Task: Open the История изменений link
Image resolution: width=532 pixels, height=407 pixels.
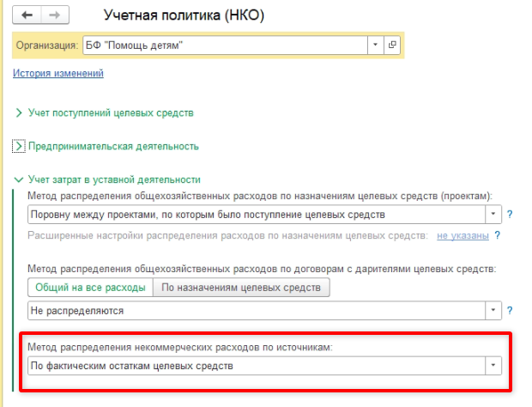Action: (x=58, y=74)
